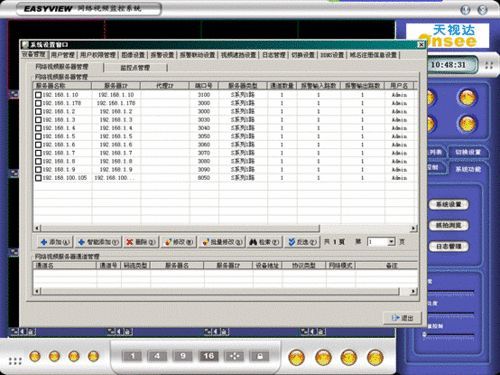
Task: Select port value 3090
Action: (204, 170)
